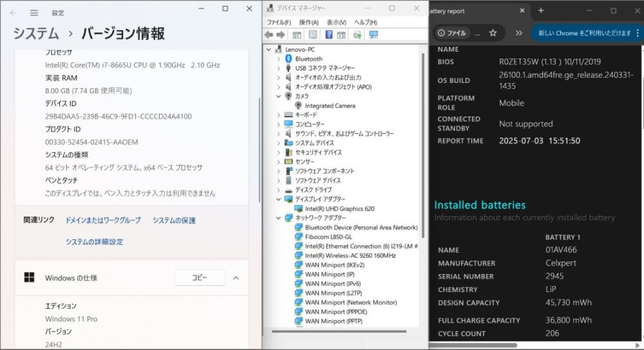Open システムの詳細設定 link
The image size is (644, 350).
(x=95, y=242)
